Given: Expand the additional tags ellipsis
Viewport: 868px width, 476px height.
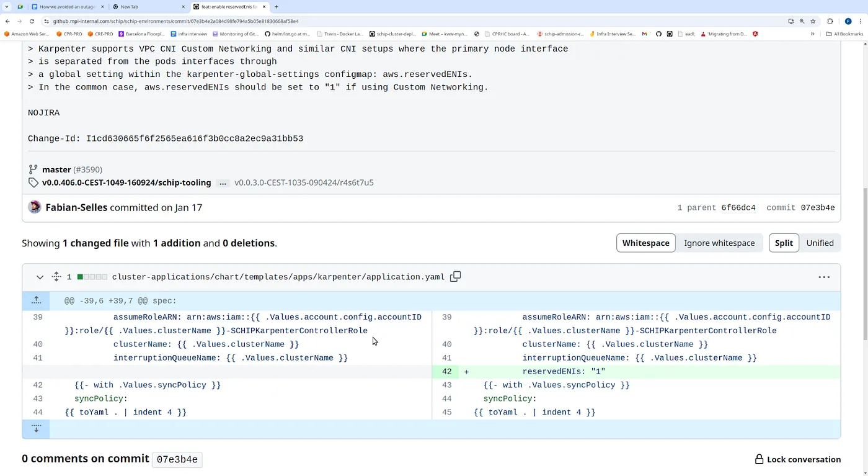Looking at the screenshot, I should [223, 183].
